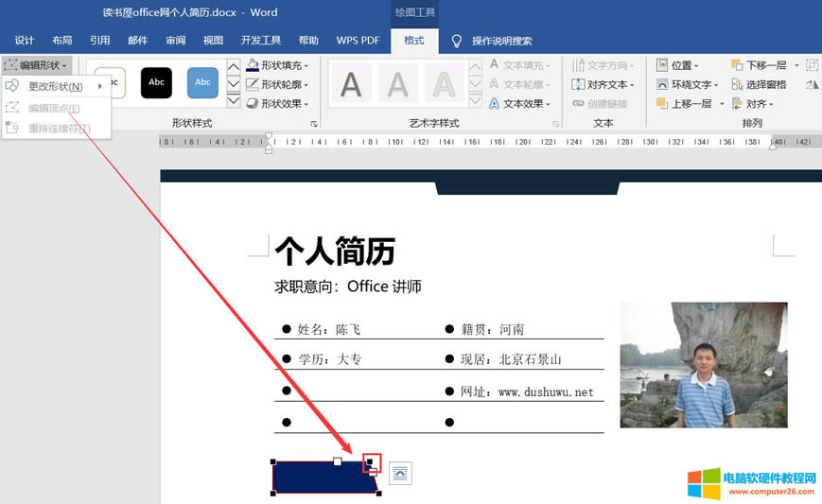Open the 帮助 tab
This screenshot has width=822, height=504.
[308, 41]
